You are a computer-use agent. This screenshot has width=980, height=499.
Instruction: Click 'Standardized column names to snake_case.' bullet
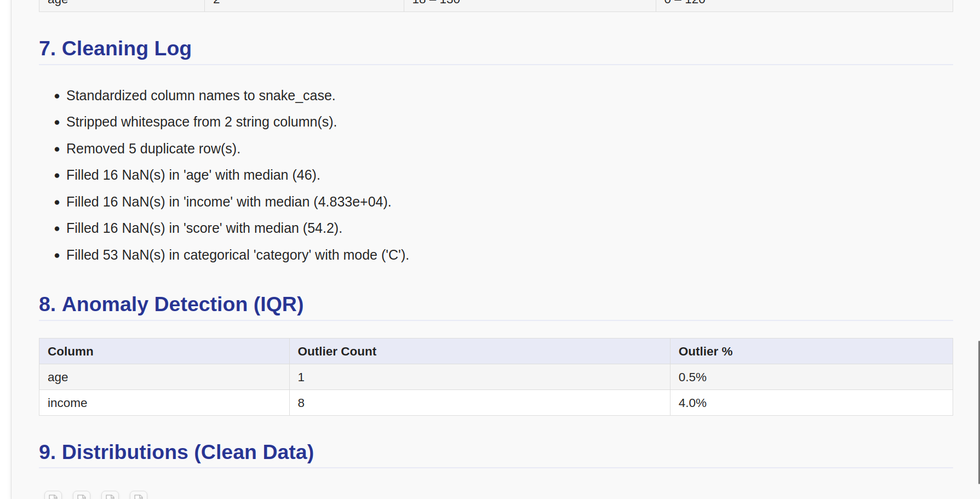point(200,95)
